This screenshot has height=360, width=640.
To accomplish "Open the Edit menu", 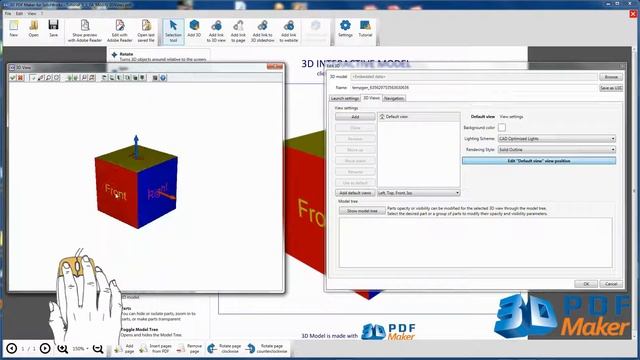I will click(19, 13).
